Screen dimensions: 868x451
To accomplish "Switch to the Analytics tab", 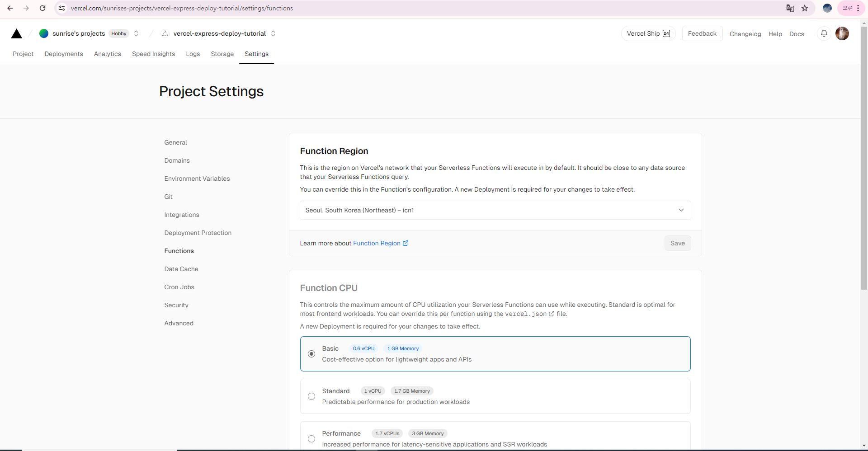I will tap(108, 54).
